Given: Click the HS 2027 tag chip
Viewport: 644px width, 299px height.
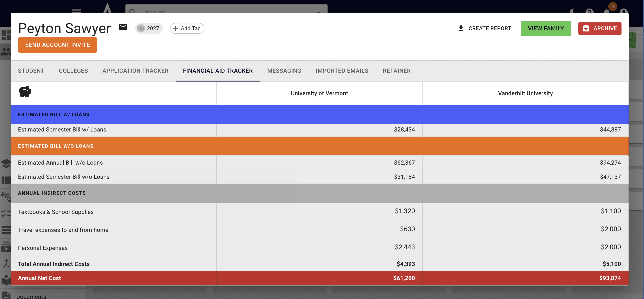Looking at the screenshot, I should coord(149,28).
